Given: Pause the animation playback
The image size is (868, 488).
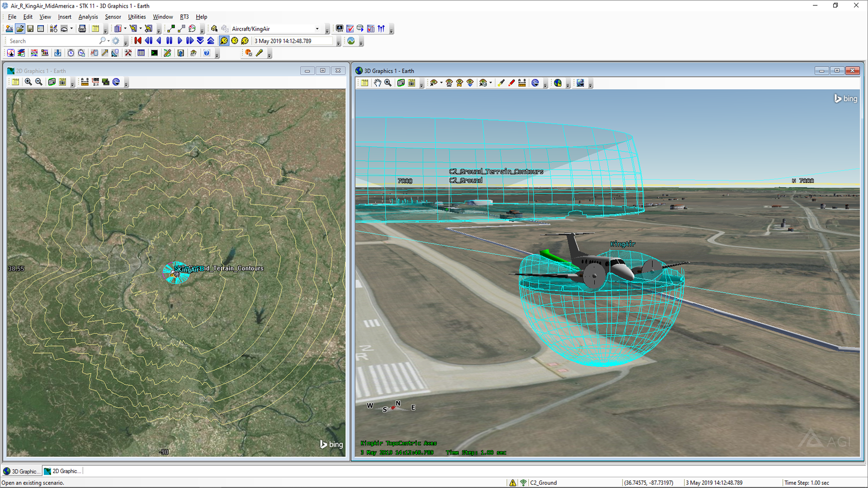Looking at the screenshot, I should pyautogui.click(x=169, y=41).
